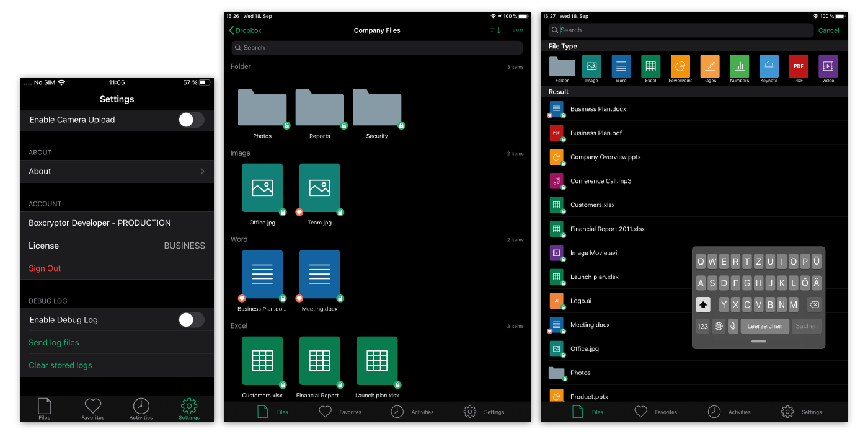
Task: Open Business Plan.docx search result
Action: (694, 109)
